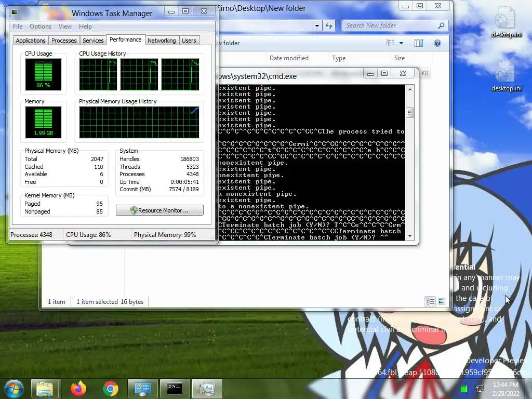The image size is (532, 399).
Task: Click the Memory usage meter gauge
Action: pos(43,122)
